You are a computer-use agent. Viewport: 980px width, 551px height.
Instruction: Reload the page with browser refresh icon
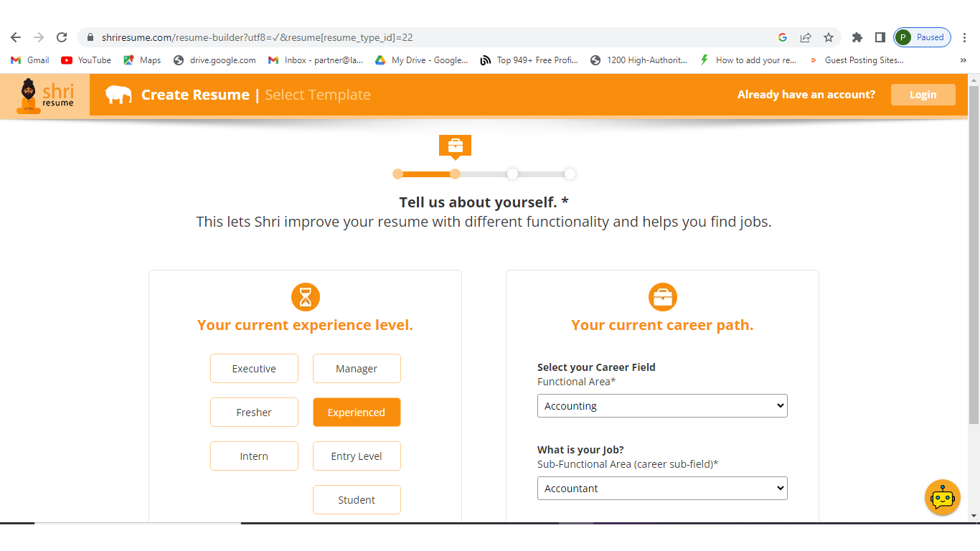click(x=62, y=37)
